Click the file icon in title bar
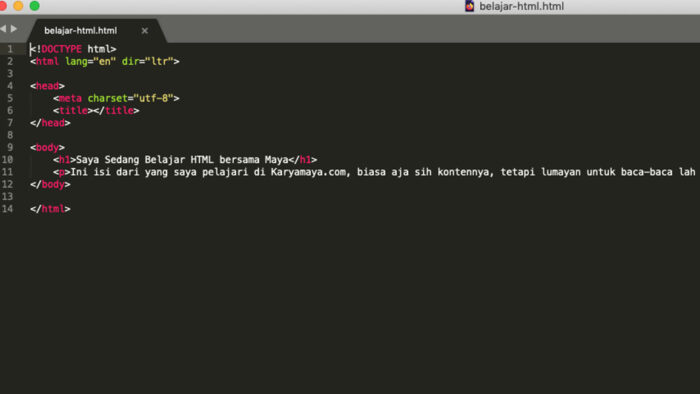 pos(469,6)
